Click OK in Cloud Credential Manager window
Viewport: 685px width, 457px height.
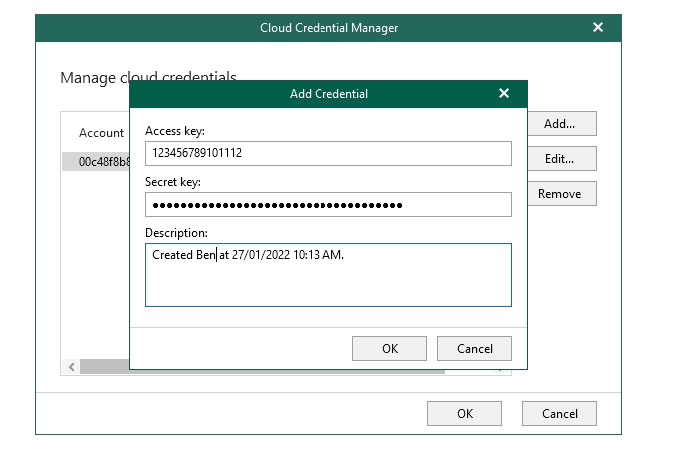coord(464,413)
